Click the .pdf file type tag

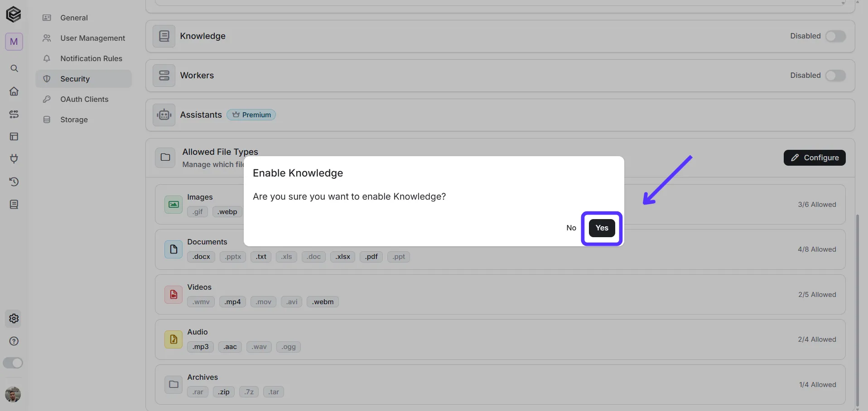(x=371, y=257)
